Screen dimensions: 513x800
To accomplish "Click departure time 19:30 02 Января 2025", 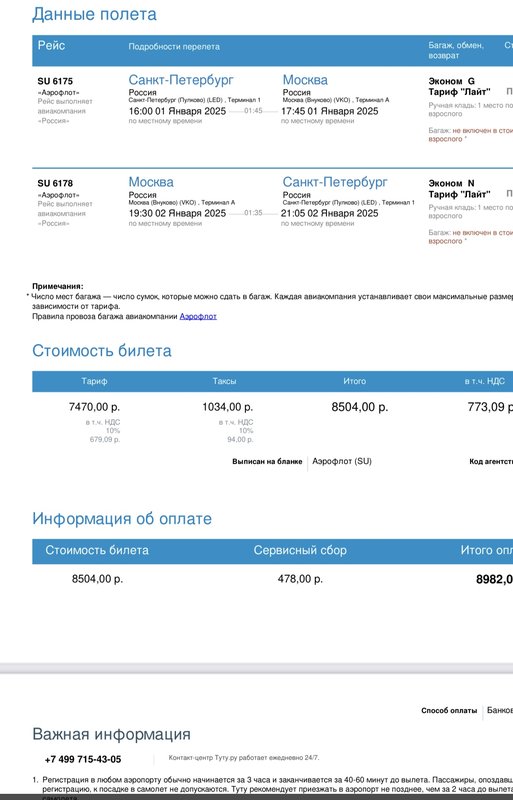I will pyautogui.click(x=177, y=213).
